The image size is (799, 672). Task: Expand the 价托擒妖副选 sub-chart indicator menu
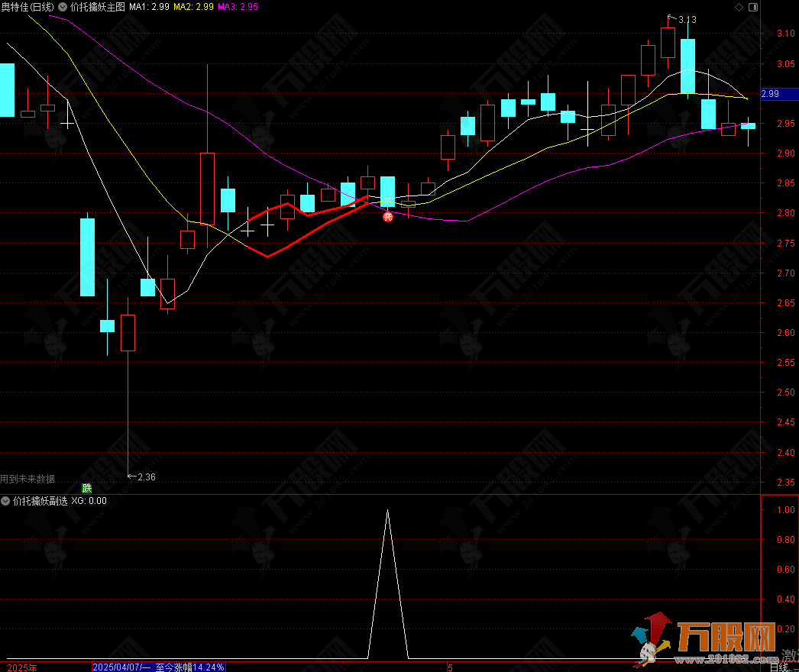7,502
